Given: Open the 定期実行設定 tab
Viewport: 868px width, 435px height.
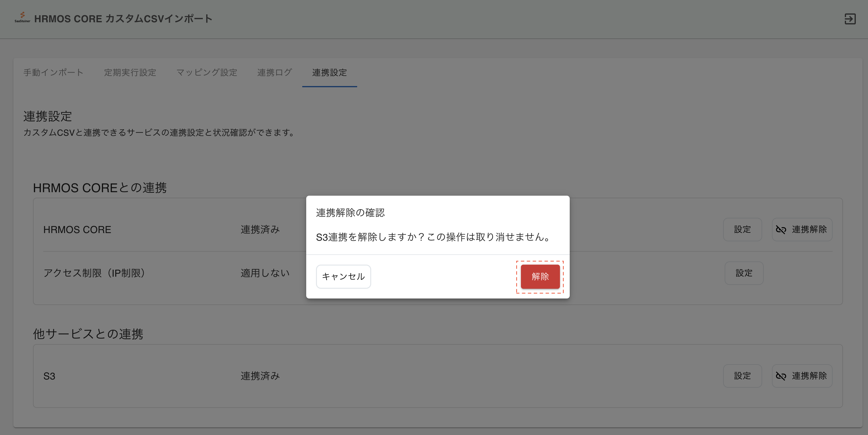Looking at the screenshot, I should pos(130,72).
